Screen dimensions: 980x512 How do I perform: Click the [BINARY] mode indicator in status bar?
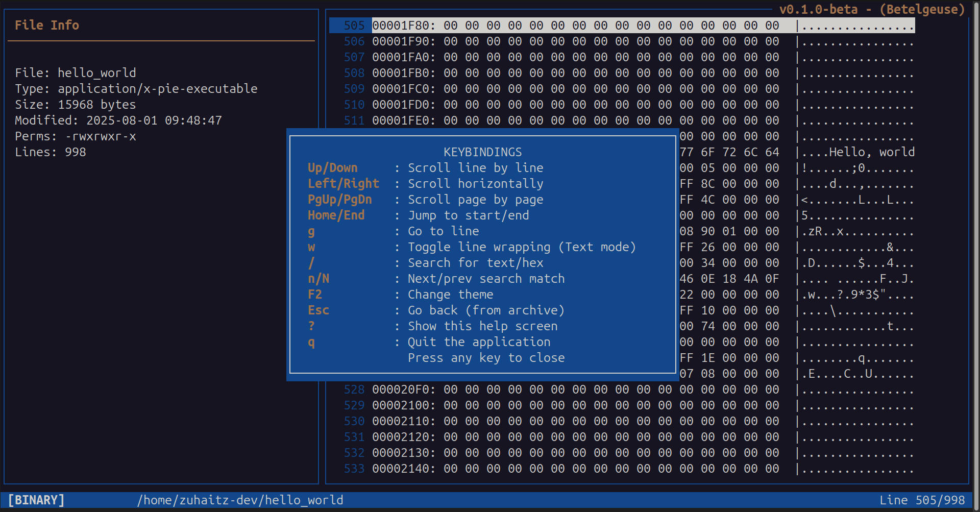[36, 500]
